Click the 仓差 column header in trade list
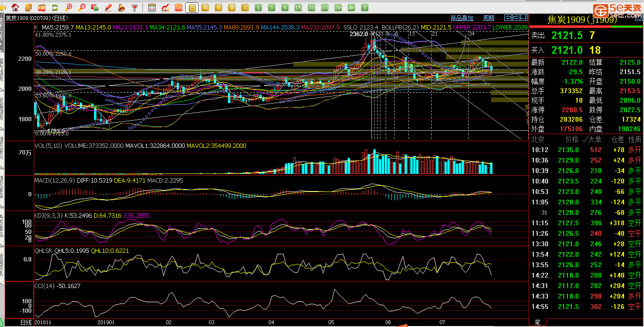 617,139
